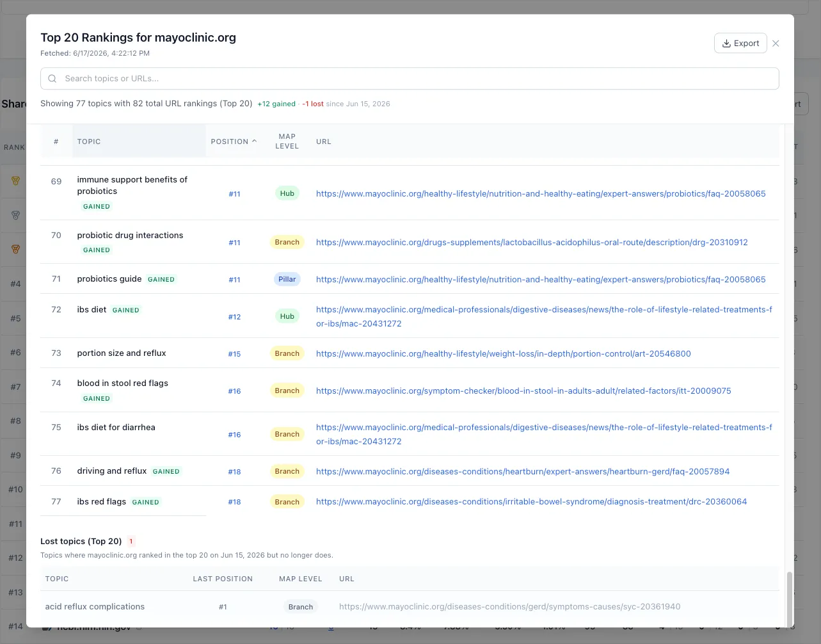
Task: Click the LAST POSITION column header
Action: click(x=223, y=579)
